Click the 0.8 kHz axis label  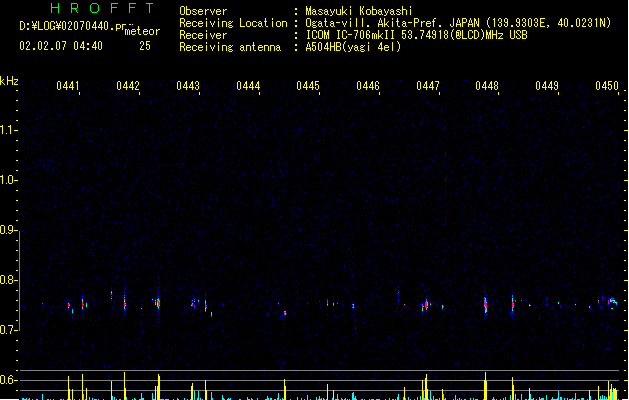pos(8,280)
